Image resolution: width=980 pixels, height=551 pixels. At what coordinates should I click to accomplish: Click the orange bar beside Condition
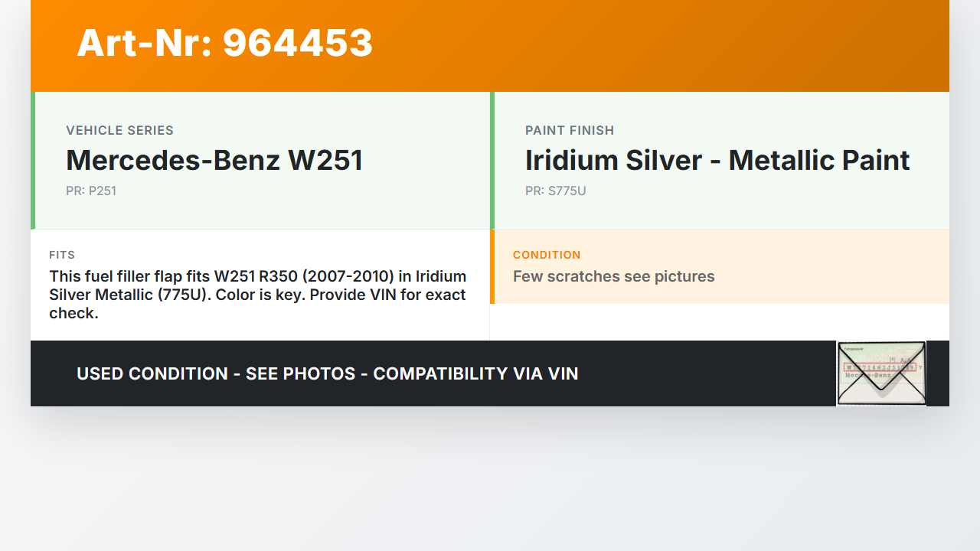(492, 266)
